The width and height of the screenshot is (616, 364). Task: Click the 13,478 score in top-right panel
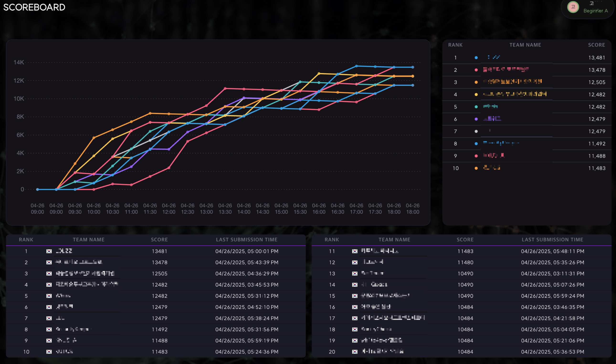click(x=597, y=70)
